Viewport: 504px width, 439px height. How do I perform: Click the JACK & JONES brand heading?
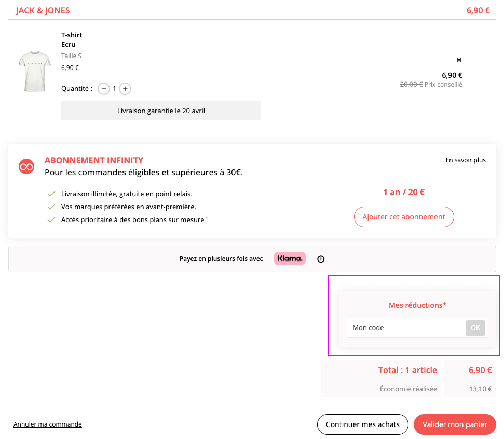click(43, 10)
